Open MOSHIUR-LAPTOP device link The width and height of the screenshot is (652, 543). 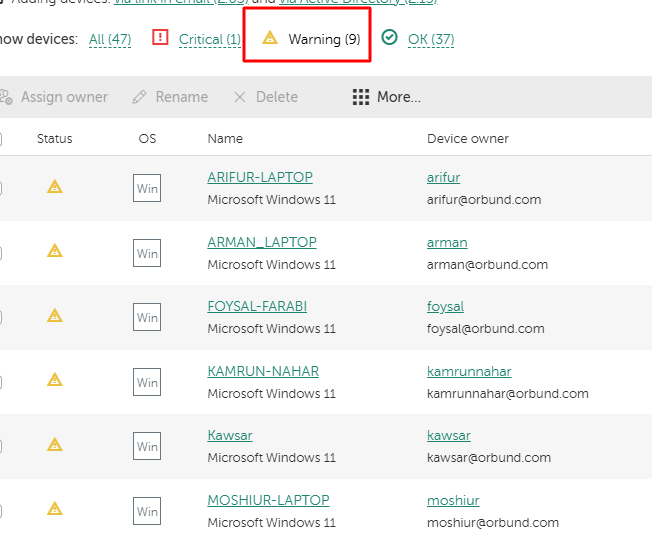coord(269,500)
